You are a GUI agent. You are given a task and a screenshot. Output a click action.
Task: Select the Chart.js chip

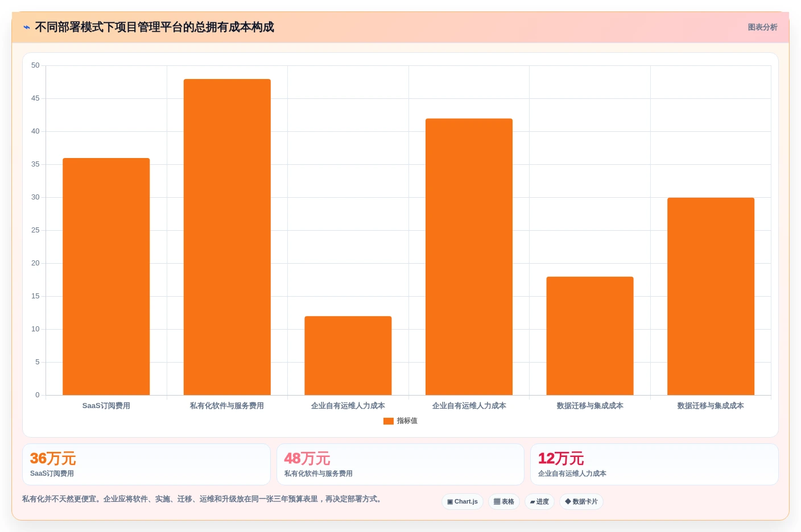[463, 501]
